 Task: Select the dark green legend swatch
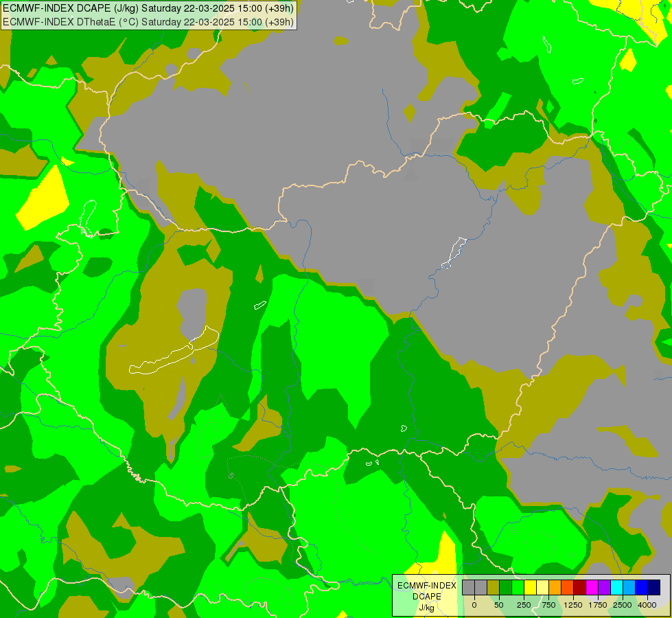coord(505,587)
